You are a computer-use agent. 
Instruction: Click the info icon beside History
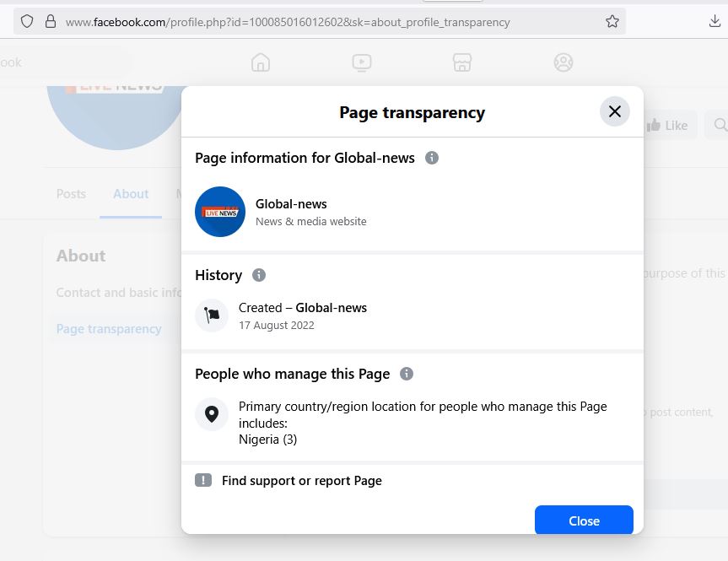click(259, 275)
